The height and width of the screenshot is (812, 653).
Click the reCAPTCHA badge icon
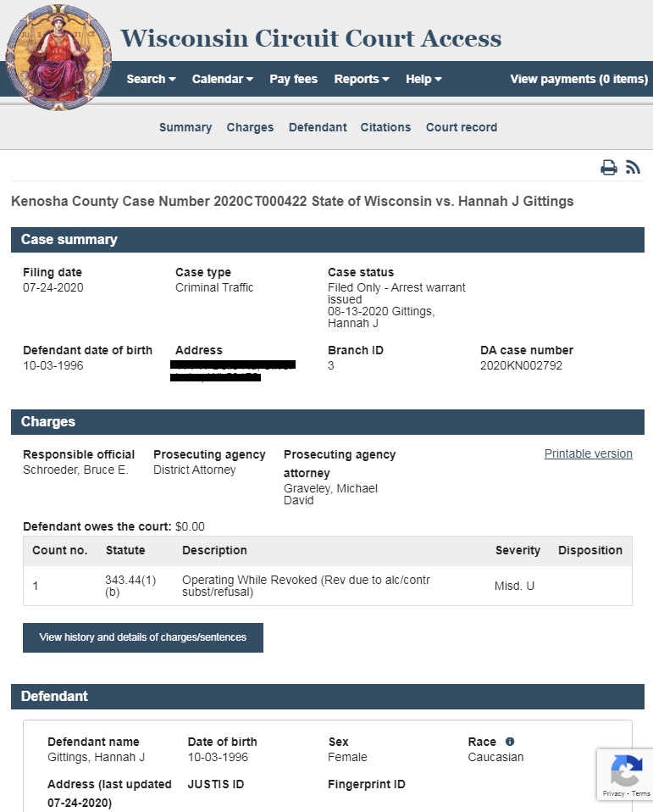click(627, 770)
